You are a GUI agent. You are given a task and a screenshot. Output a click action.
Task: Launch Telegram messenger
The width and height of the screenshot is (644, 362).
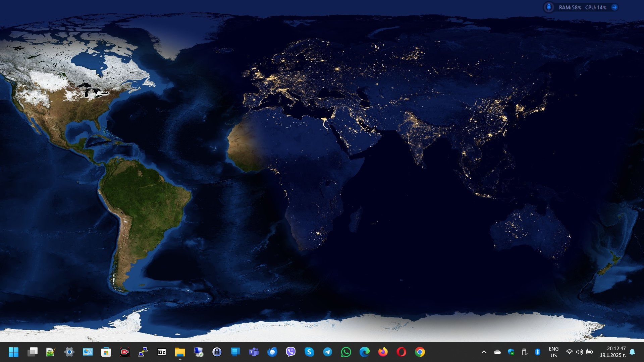tap(328, 352)
